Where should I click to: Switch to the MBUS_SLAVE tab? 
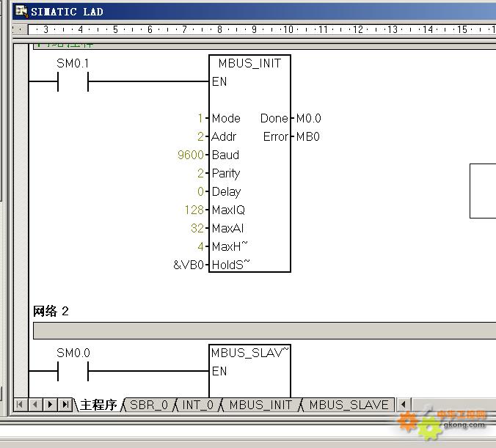pos(349,405)
